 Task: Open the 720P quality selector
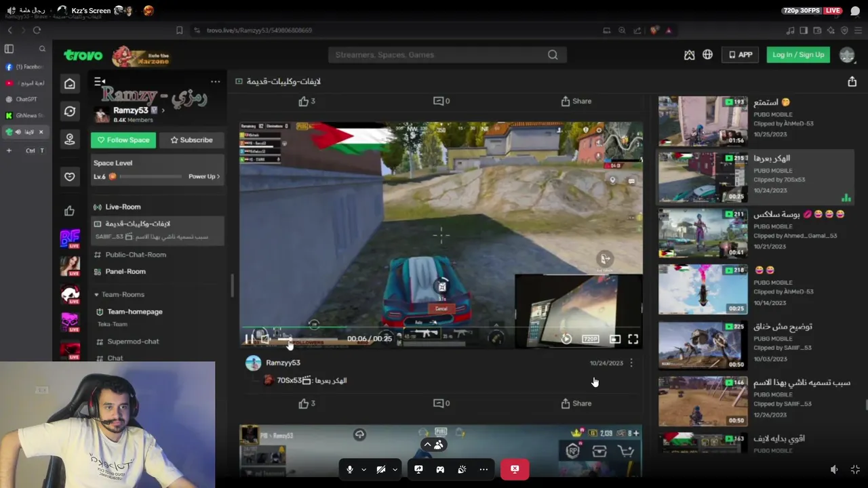pos(591,339)
